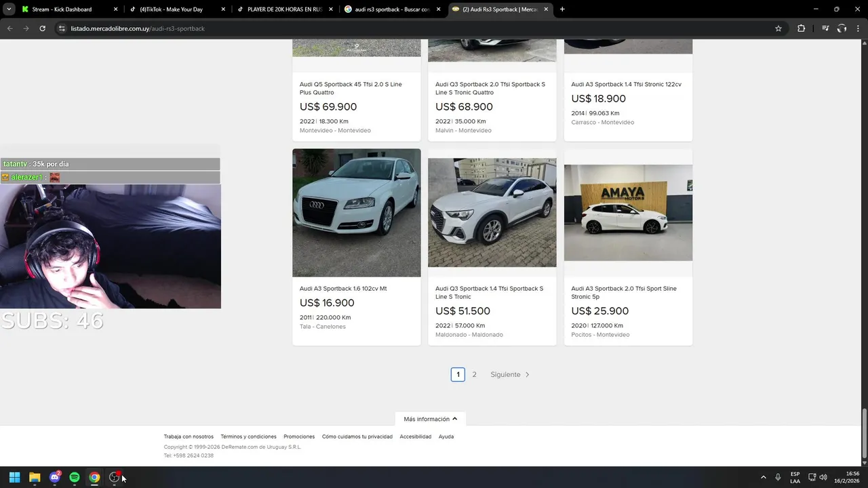Select page 1 in pagination
Image resolution: width=868 pixels, height=488 pixels.
click(458, 374)
